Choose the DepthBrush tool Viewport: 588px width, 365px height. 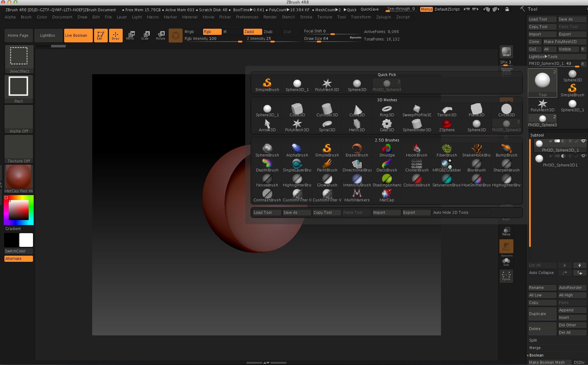pos(267,166)
